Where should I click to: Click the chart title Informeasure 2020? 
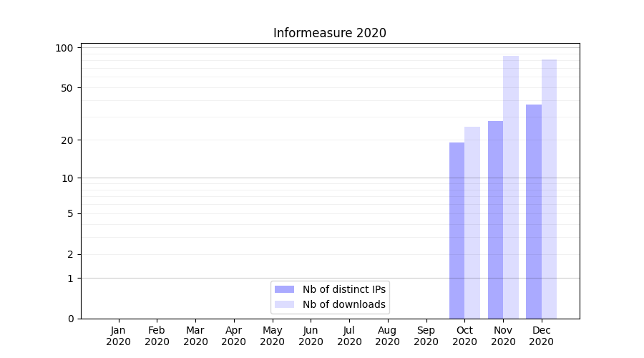tap(330, 33)
